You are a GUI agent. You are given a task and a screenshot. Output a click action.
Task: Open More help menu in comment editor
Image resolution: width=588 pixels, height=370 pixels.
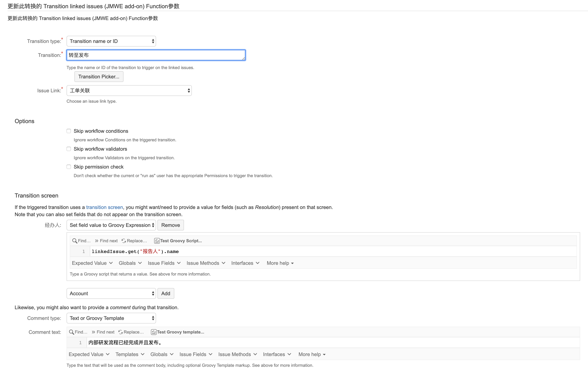[312, 354]
